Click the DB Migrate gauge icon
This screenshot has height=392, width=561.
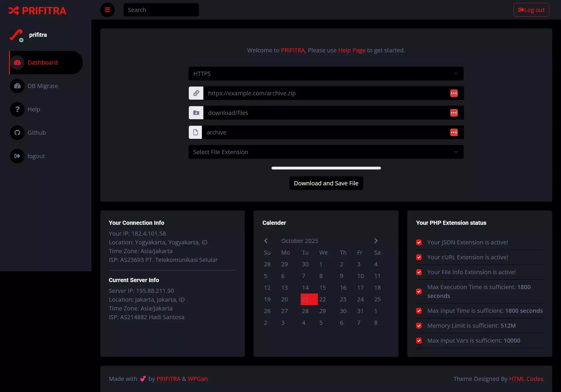tap(17, 86)
